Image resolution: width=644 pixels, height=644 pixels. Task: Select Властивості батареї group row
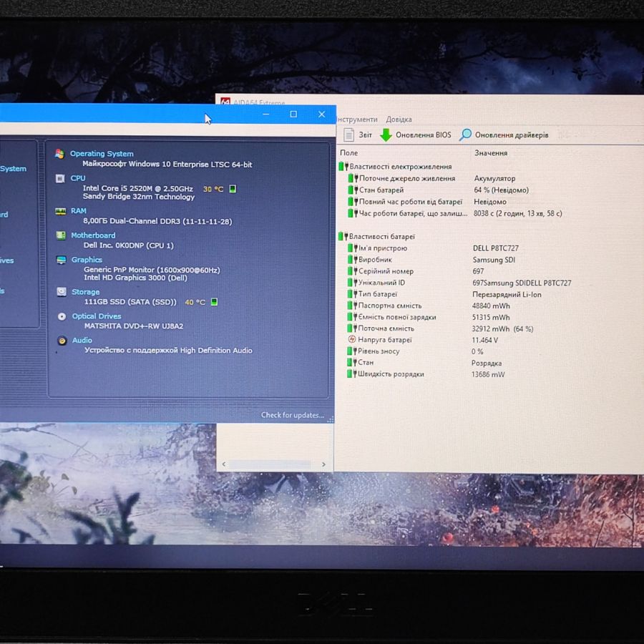click(376, 236)
